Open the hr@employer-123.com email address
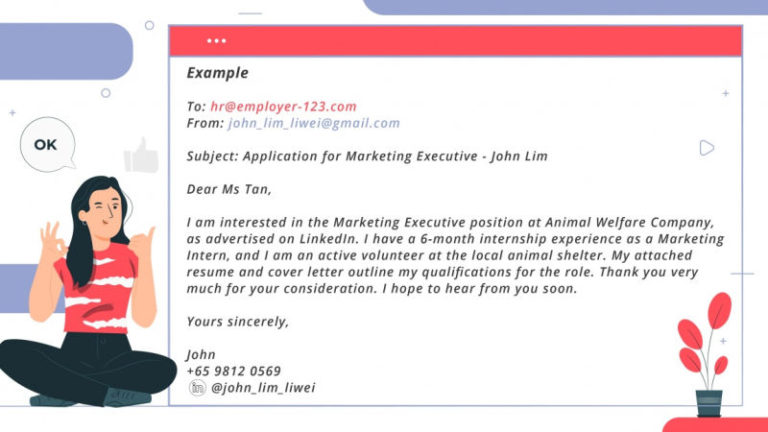Viewport: 768px width, 432px height. pyautogui.click(x=283, y=106)
